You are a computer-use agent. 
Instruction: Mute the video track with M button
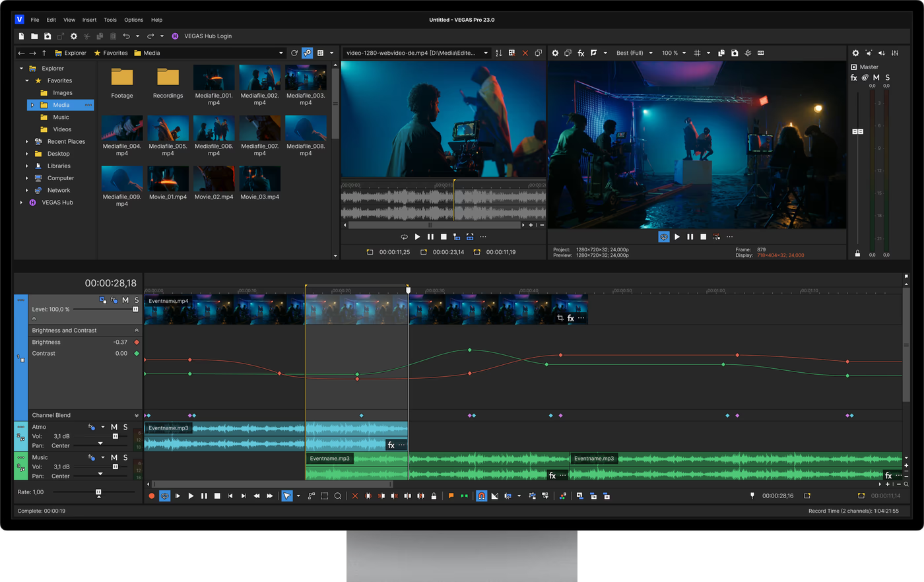click(125, 300)
